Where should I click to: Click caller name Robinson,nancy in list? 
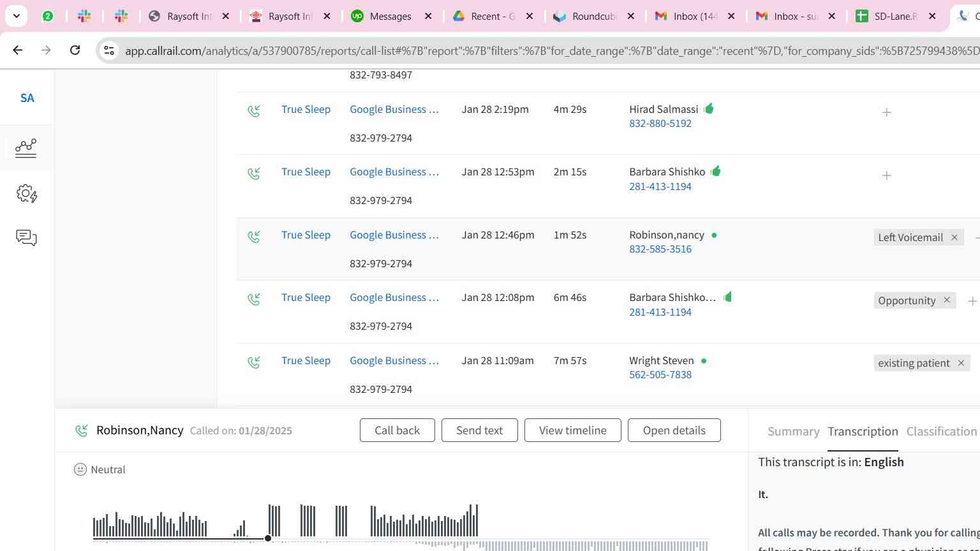coord(666,235)
